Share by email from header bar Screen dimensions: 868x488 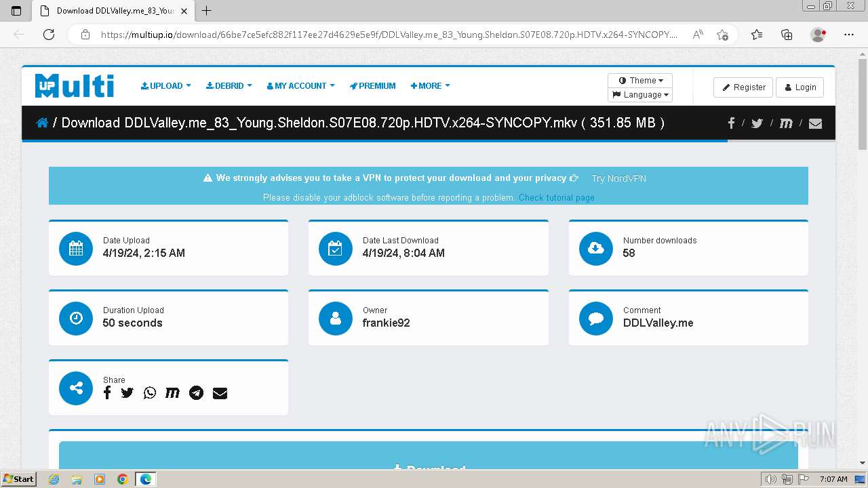tap(815, 123)
